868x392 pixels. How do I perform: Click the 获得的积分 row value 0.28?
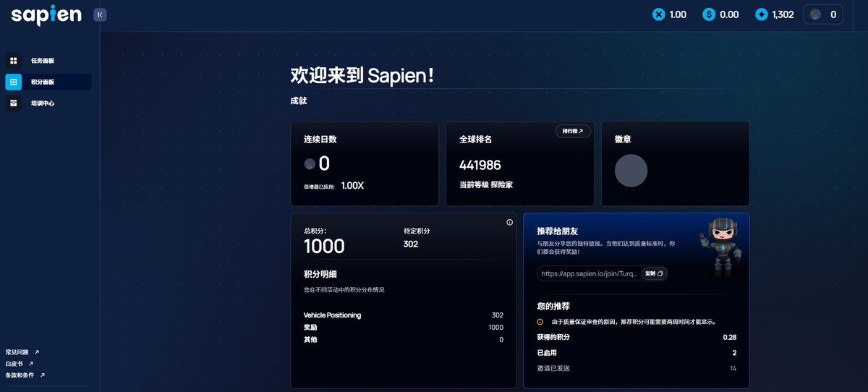729,338
